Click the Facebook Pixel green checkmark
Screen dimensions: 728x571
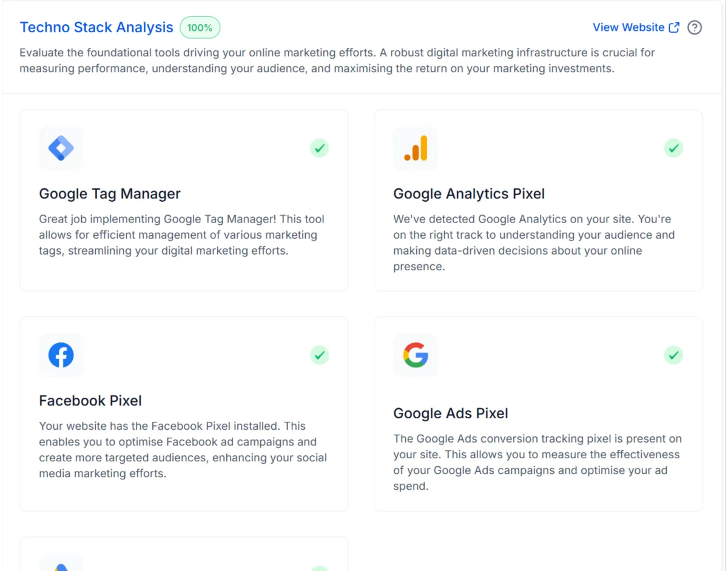pos(320,355)
